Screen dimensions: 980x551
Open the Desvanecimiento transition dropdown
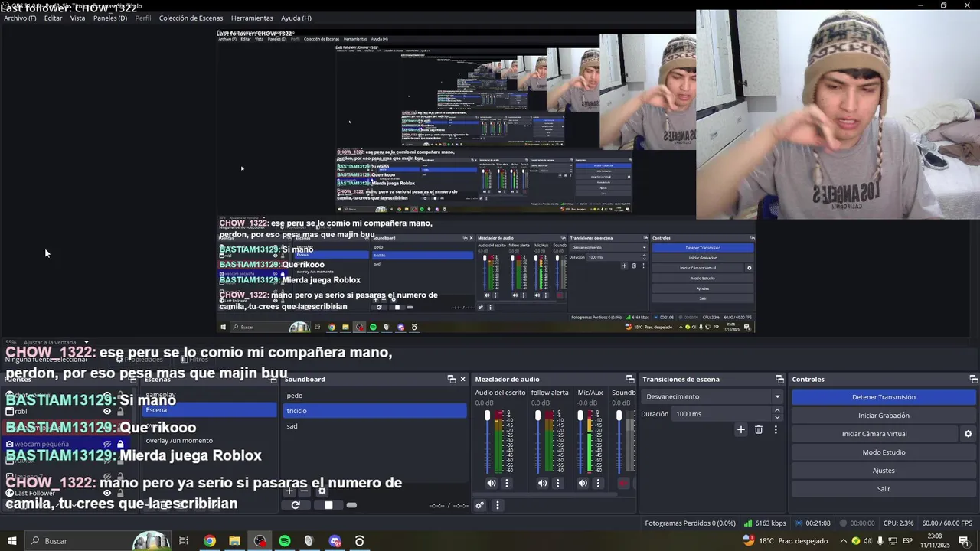click(713, 396)
